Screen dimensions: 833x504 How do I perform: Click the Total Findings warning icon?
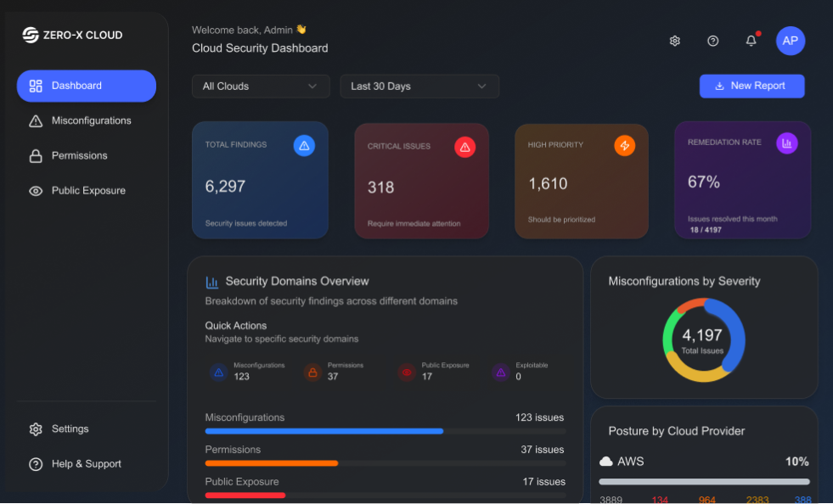304,146
